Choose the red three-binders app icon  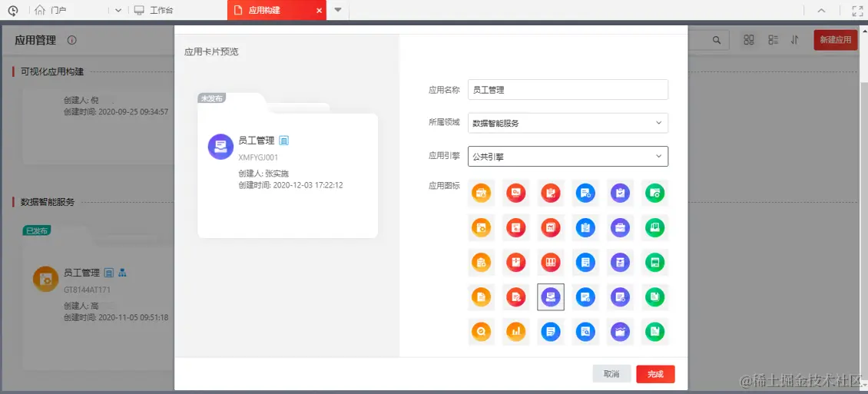click(551, 263)
